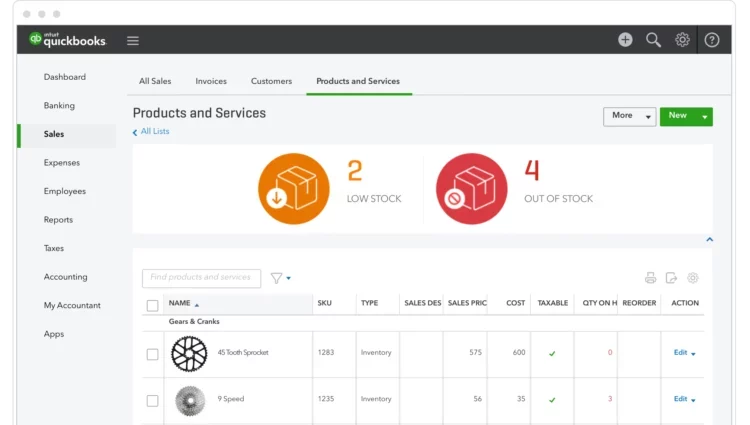
Task: Open Reports in the sidebar
Action: [x=58, y=220]
